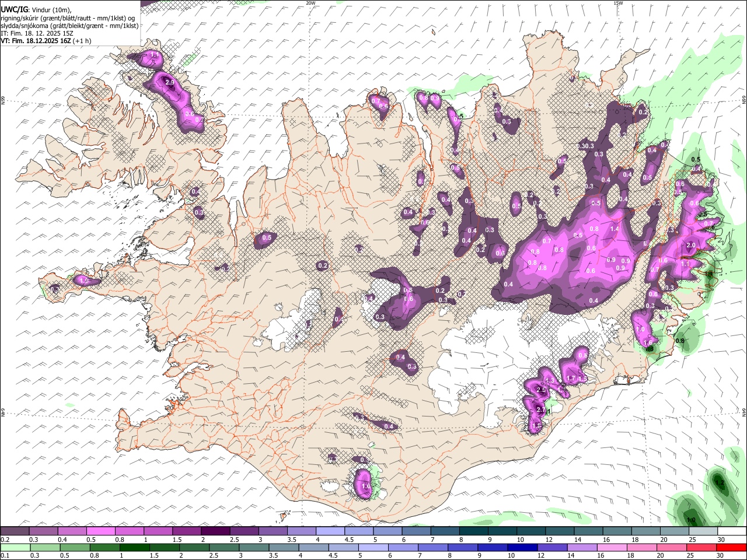747x560 pixels.
Task: Pick the upper legend swatch above label 14
Action: coord(588,531)
